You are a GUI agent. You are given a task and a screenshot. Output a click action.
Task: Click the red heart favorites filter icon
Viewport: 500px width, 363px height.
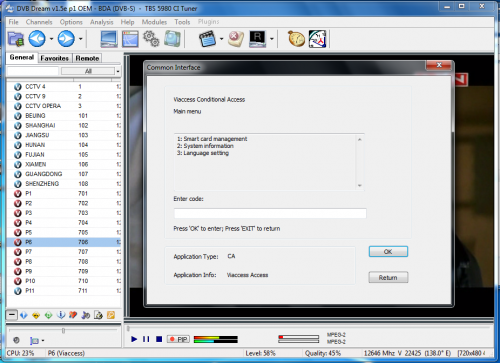click(73, 315)
